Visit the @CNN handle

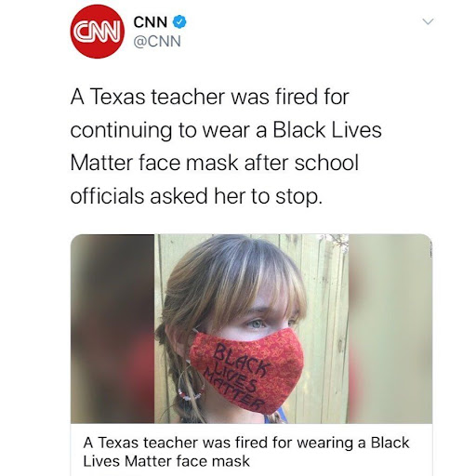pos(157,41)
